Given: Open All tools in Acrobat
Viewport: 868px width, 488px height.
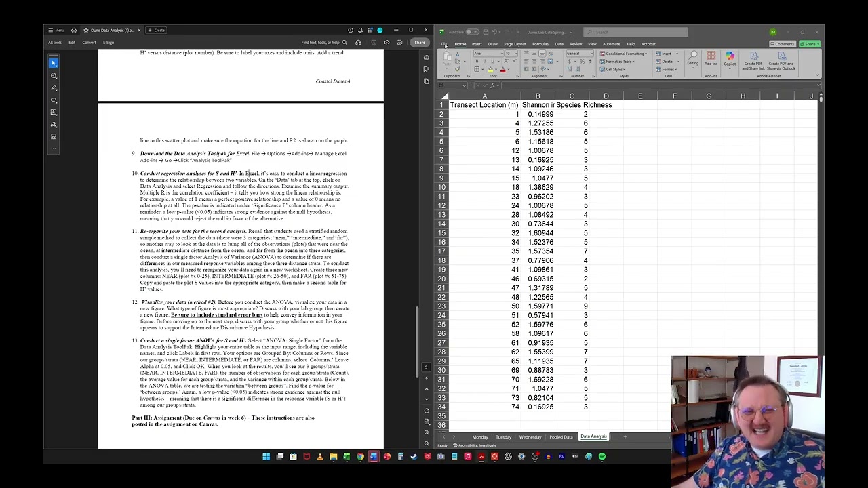Looking at the screenshot, I should (55, 43).
